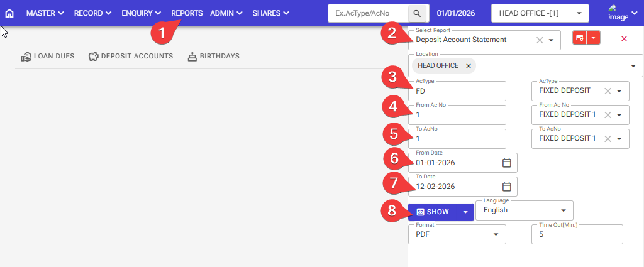The width and height of the screenshot is (644, 267).
Task: Expand the MASTER menu
Action: click(x=45, y=13)
